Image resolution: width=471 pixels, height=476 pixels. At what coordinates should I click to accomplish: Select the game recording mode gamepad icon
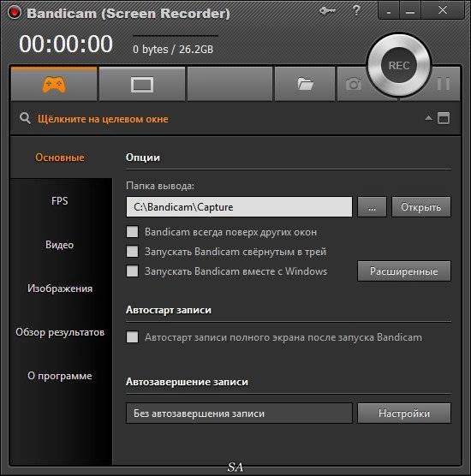[54, 84]
